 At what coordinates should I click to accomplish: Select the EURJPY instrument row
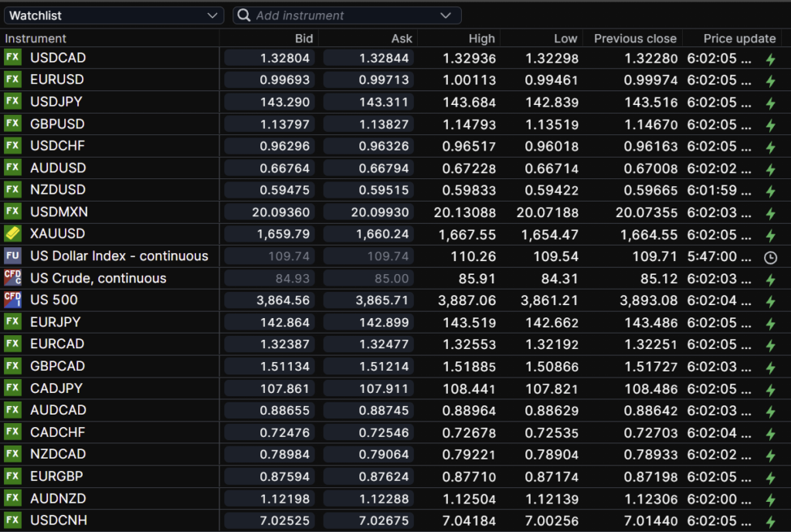coord(56,322)
